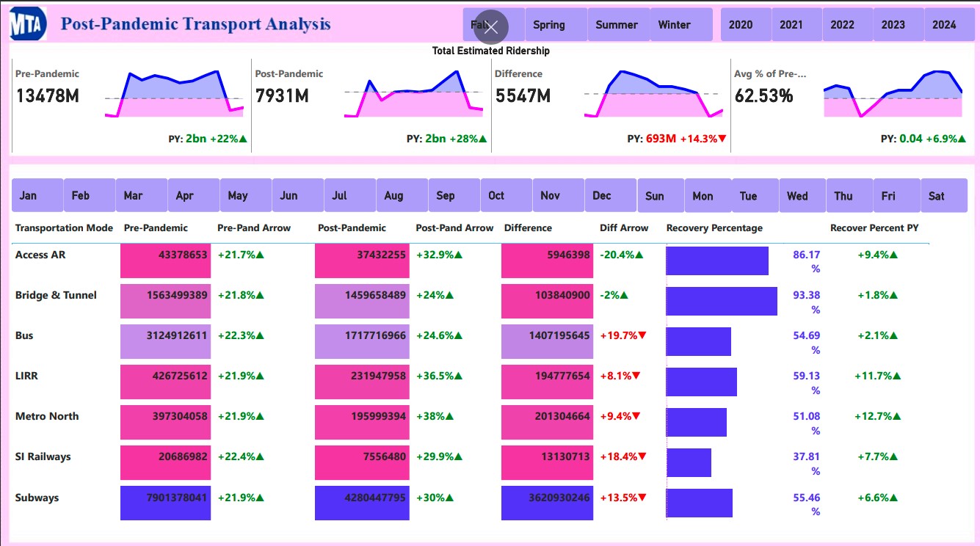Sort by Transportation Mode column header
This screenshot has width=980, height=546.
pyautogui.click(x=64, y=227)
